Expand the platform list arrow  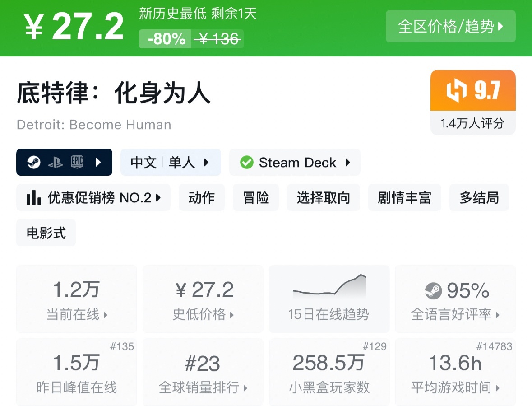click(x=99, y=162)
